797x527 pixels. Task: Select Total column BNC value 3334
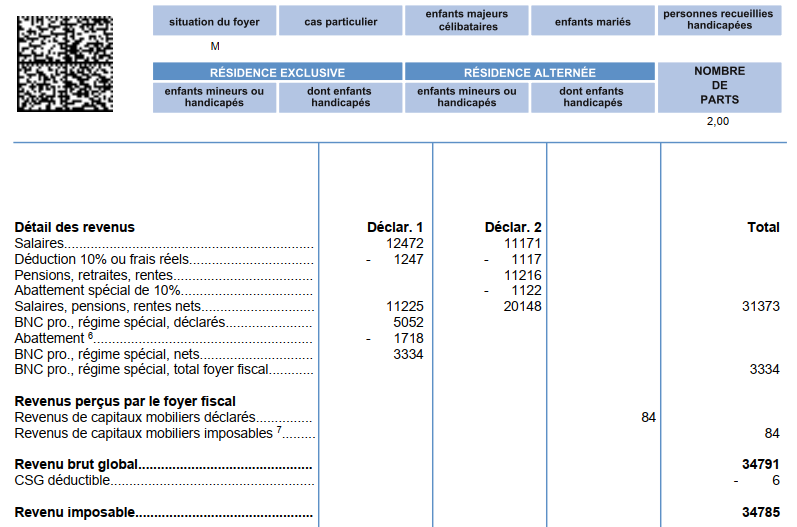[764, 369]
